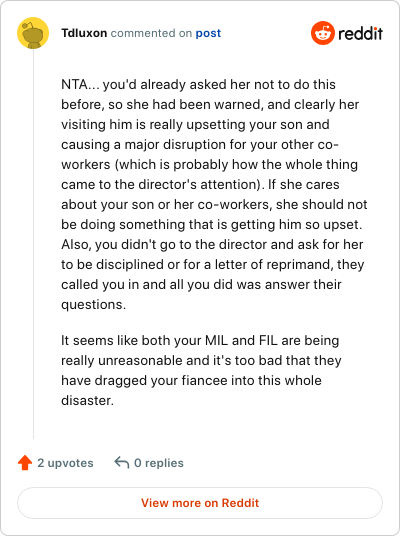Click the paragraph starting "It seems like both"
Image resolution: width=400 pixels, height=536 pixels.
pos(201,370)
